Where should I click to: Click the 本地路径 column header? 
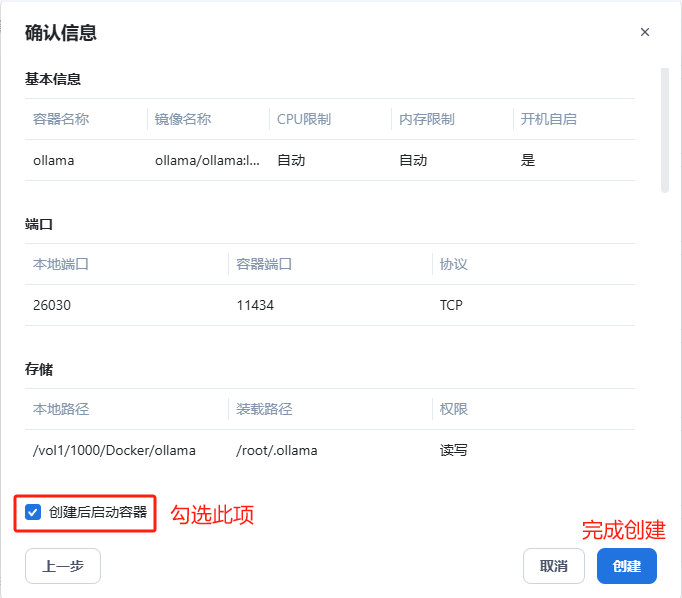pyautogui.click(x=61, y=409)
